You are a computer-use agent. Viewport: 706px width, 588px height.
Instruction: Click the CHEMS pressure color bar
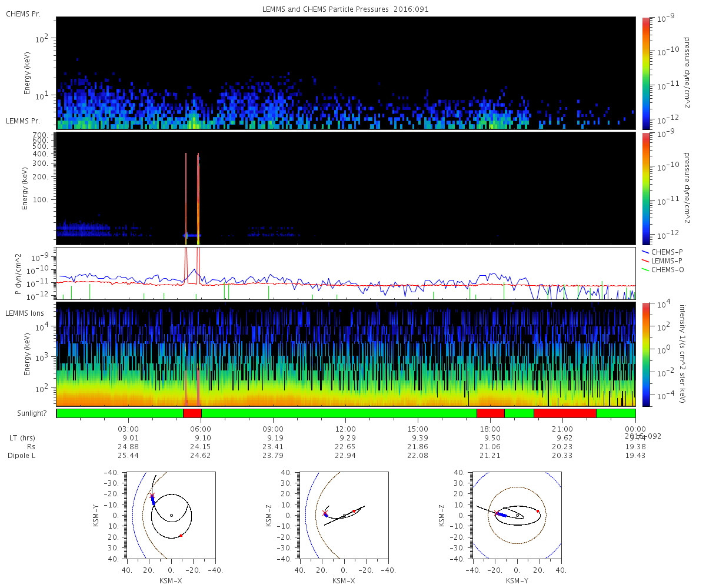(645, 73)
